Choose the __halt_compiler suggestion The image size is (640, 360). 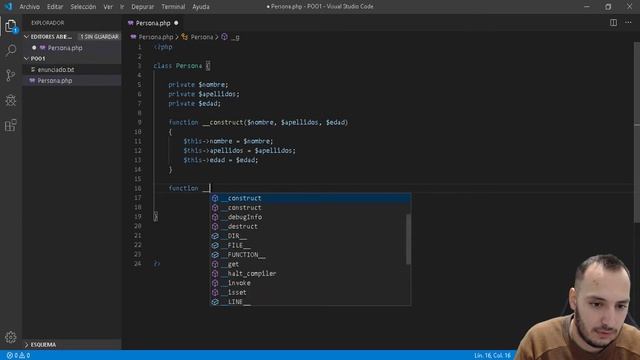(x=310, y=273)
